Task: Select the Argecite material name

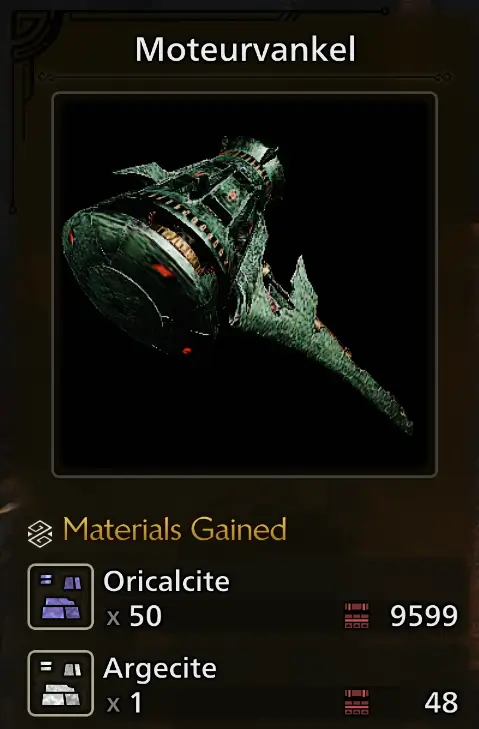Action: 160,669
